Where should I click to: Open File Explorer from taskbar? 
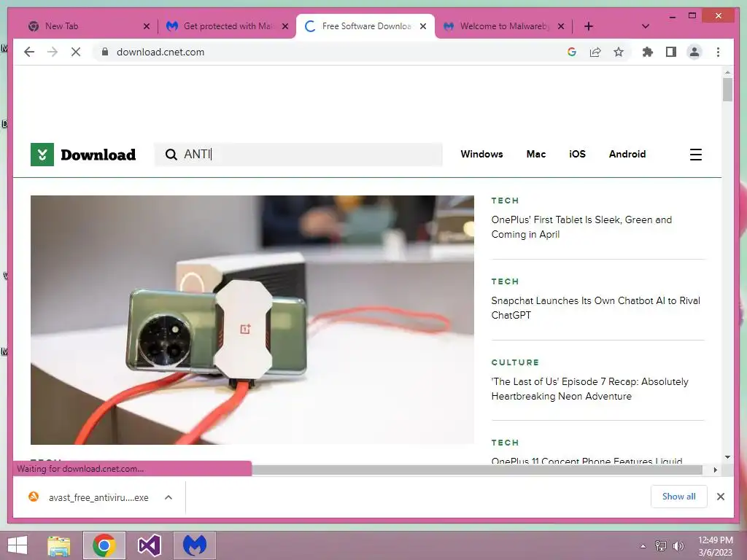point(58,545)
